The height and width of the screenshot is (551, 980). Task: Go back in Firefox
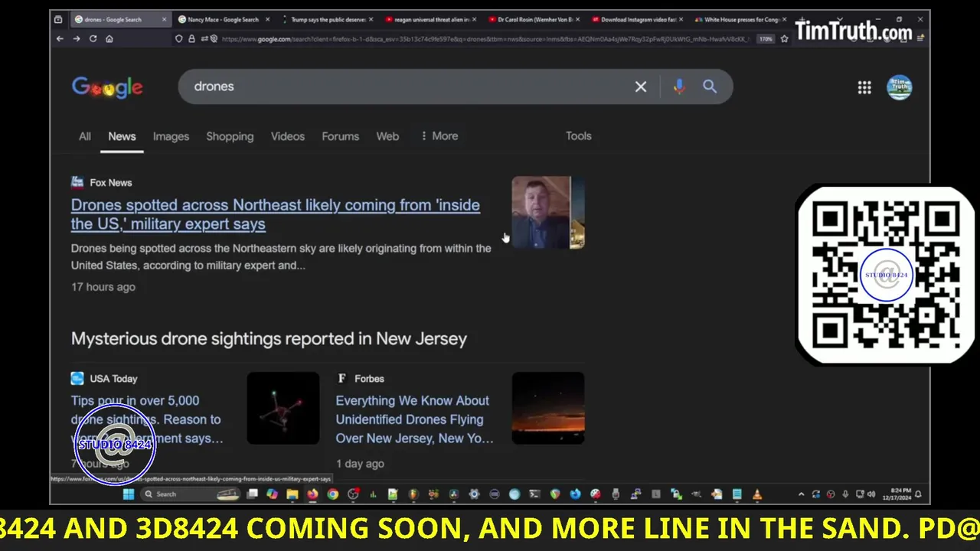point(60,38)
